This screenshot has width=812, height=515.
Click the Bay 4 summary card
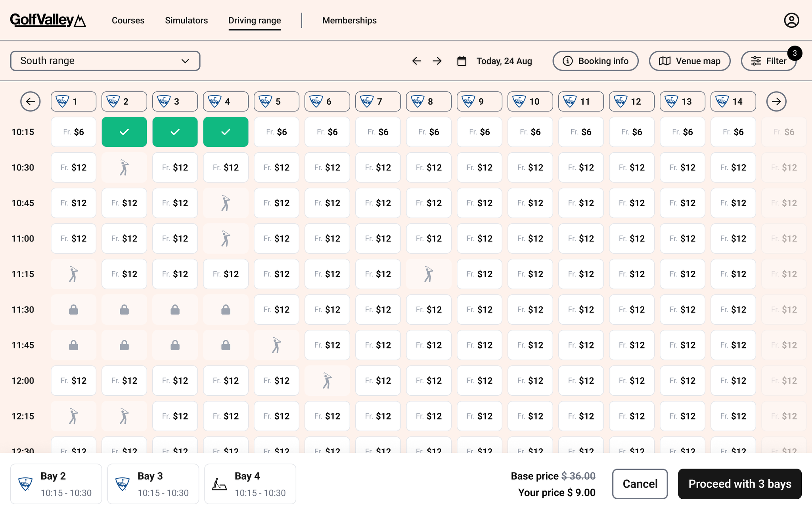[x=250, y=484]
